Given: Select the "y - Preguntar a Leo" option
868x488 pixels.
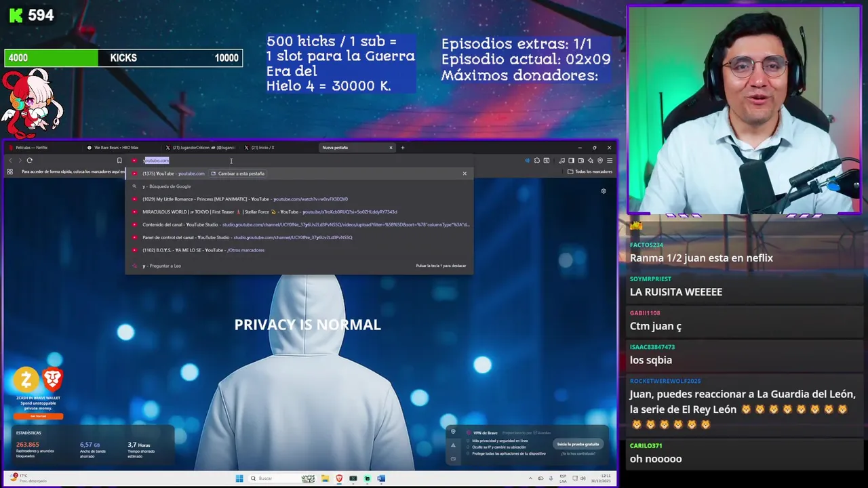Looking at the screenshot, I should pyautogui.click(x=299, y=266).
